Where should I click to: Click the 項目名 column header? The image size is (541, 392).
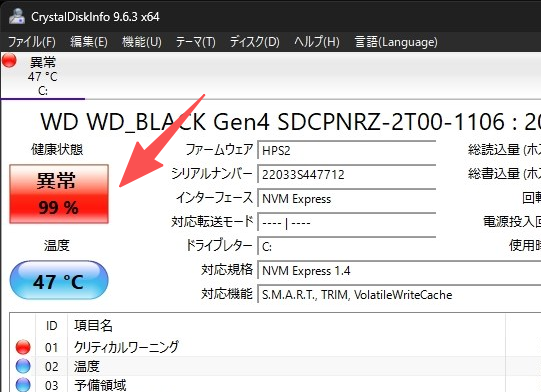(93, 325)
